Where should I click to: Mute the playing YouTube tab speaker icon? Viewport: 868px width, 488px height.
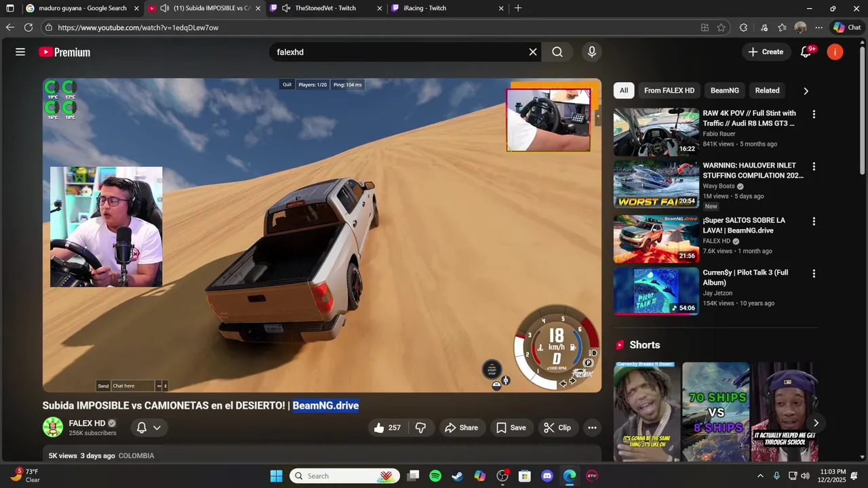pos(165,8)
